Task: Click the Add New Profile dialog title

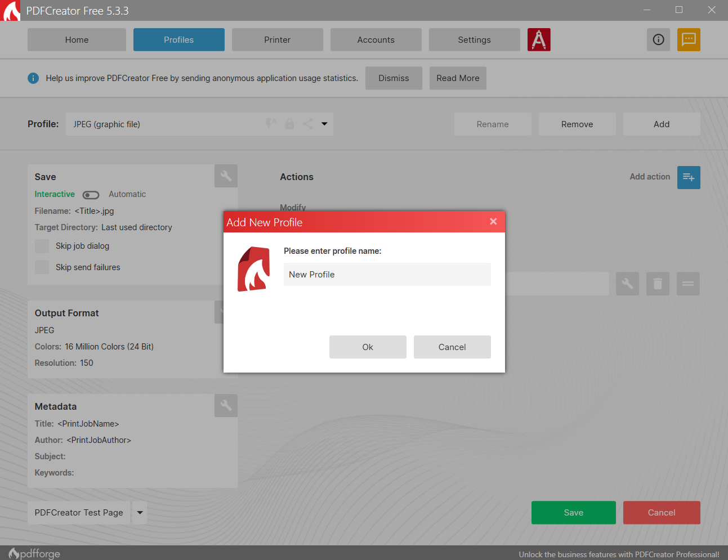Action: (265, 222)
